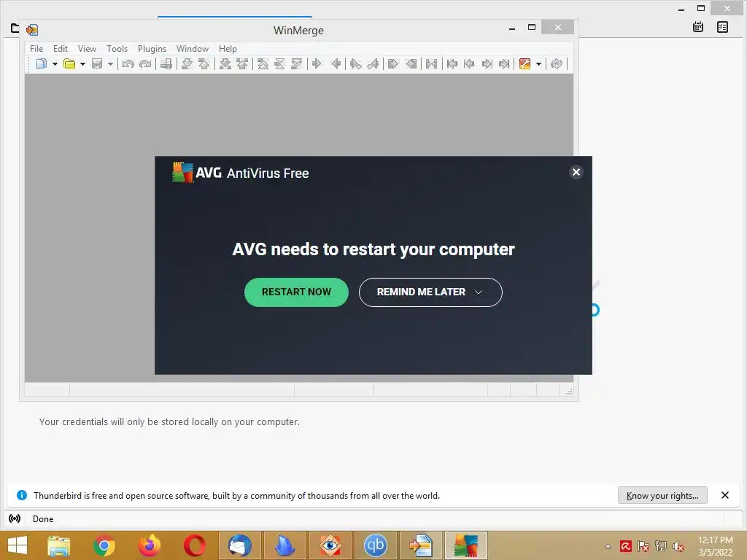
Task: Open the taskbar clock showing 12:17 PM
Action: (x=716, y=546)
